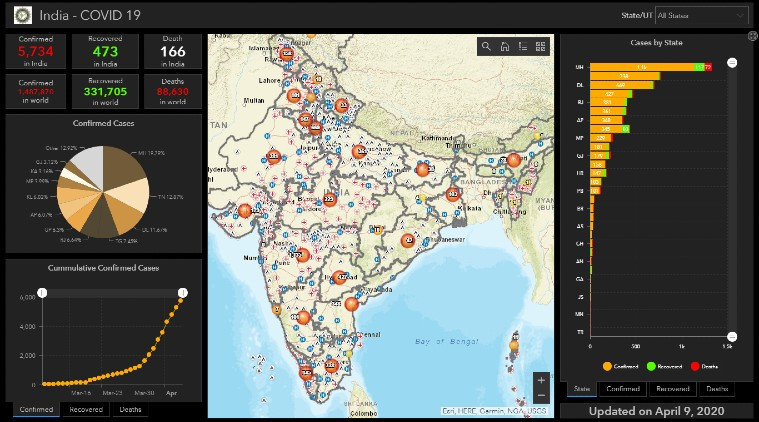Expand the Cases by State panel
759x422 pixels.
[x=752, y=36]
